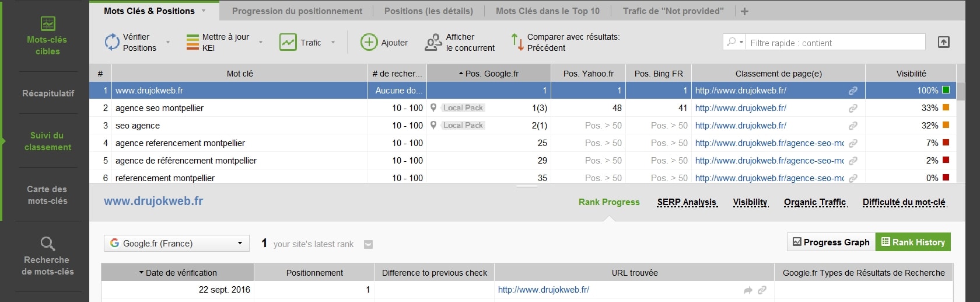Click the filter search magnifier icon
Viewport: 980px width, 302px height.
coord(731,42)
